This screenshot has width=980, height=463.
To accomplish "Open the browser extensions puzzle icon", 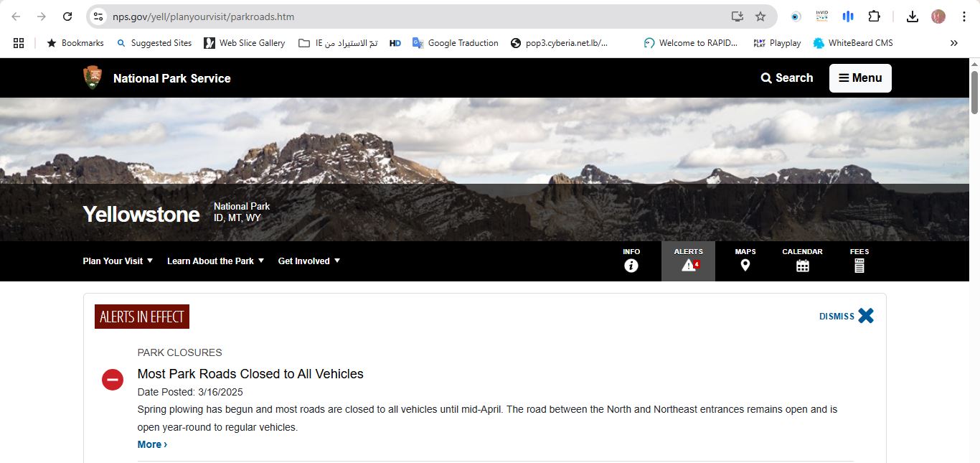I will coord(874,17).
